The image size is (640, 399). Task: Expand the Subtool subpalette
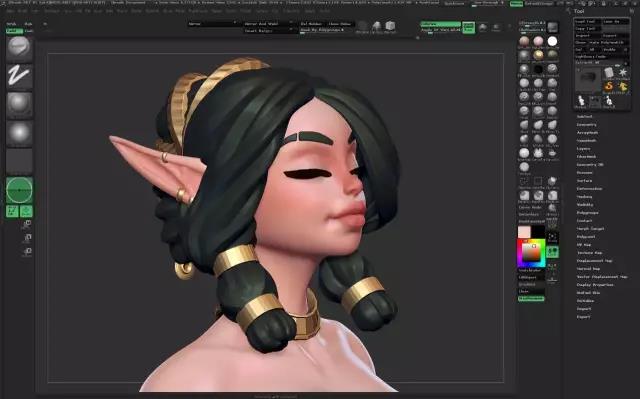coord(584,117)
